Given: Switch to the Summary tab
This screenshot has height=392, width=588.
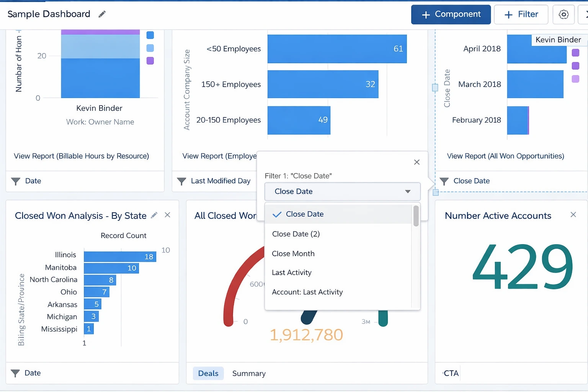Looking at the screenshot, I should click(x=249, y=373).
